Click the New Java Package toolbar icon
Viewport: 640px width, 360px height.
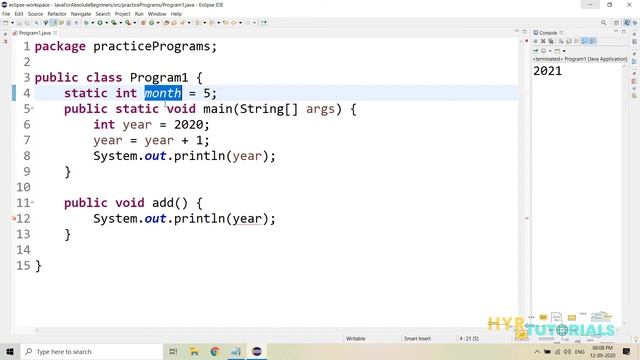[x=143, y=23]
